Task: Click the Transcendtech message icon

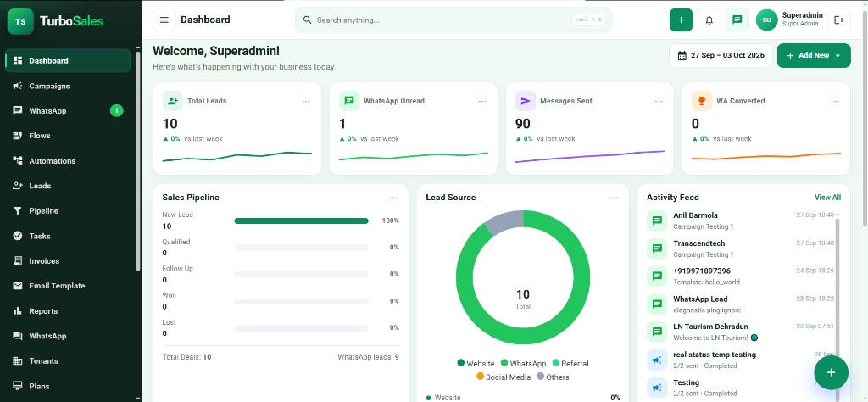Action: tap(657, 248)
